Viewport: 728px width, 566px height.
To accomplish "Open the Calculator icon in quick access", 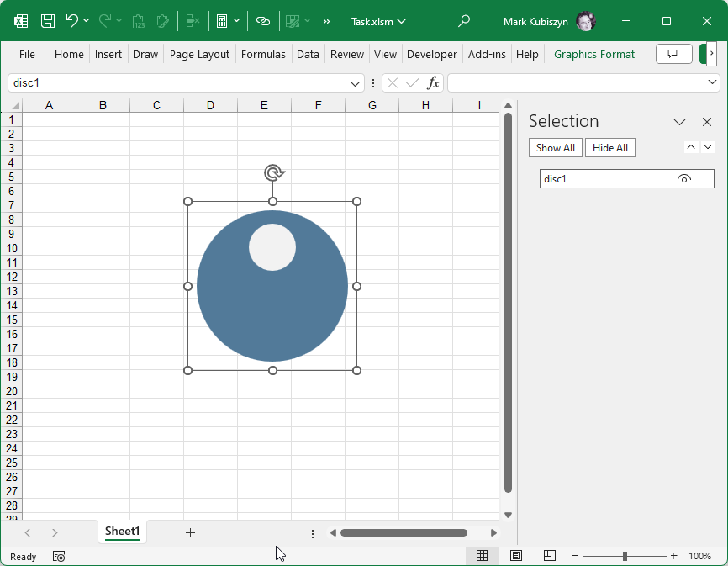I will pos(222,21).
